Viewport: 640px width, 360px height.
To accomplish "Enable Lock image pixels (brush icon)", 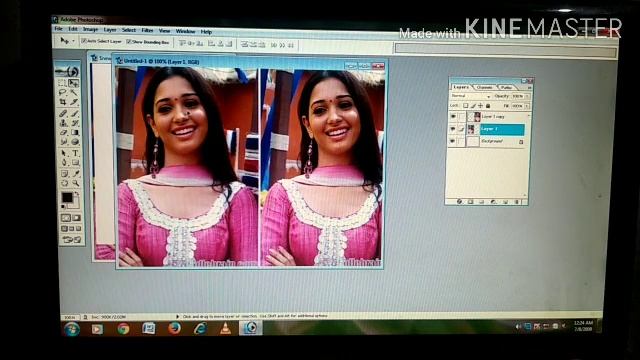I will click(473, 106).
